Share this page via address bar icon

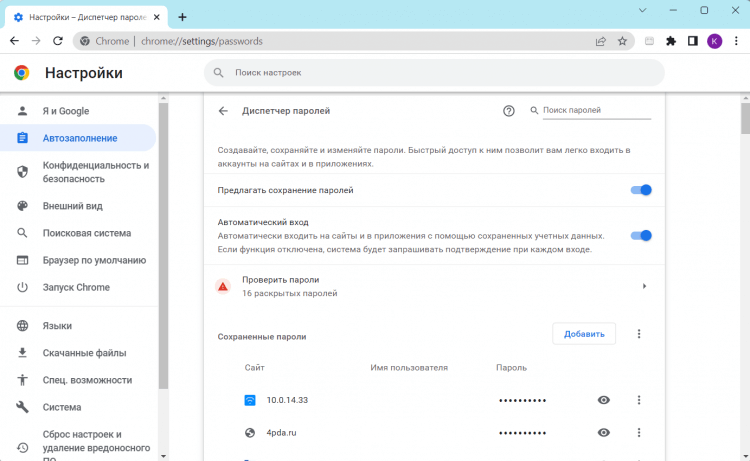[x=601, y=41]
